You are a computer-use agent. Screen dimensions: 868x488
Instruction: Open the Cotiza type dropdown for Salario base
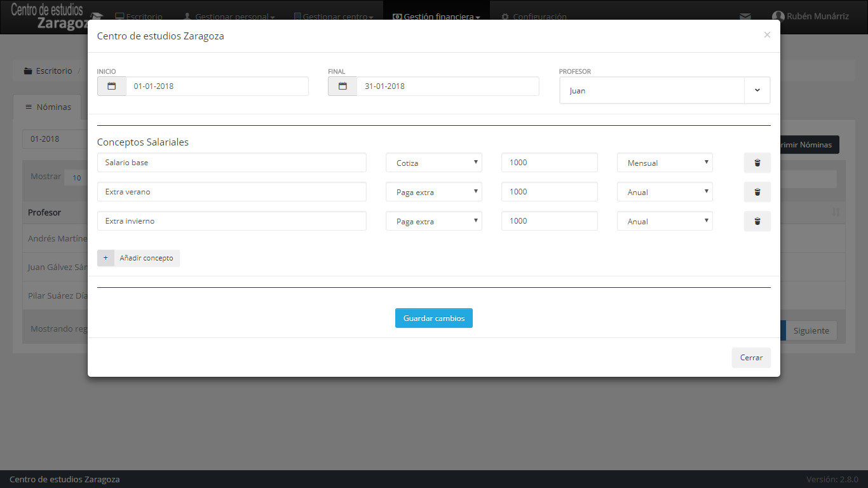(x=434, y=163)
